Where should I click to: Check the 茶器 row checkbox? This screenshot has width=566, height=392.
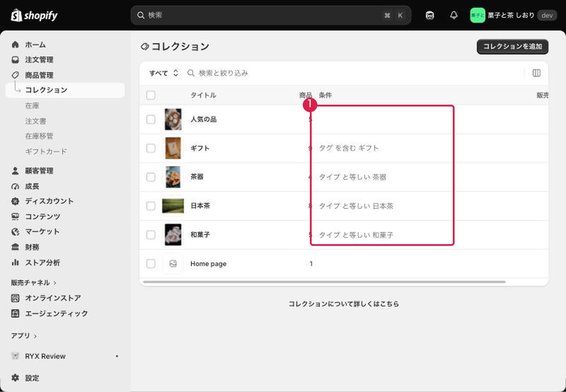[151, 177]
